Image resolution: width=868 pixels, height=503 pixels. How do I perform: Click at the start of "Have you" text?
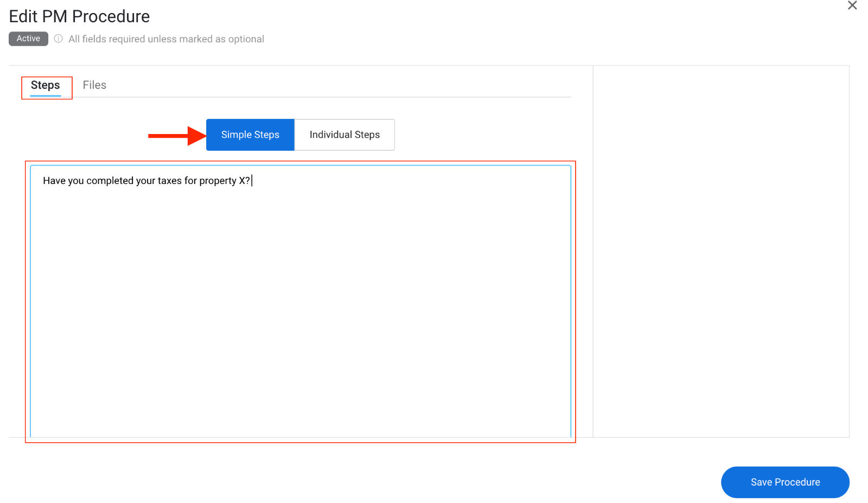[43, 181]
